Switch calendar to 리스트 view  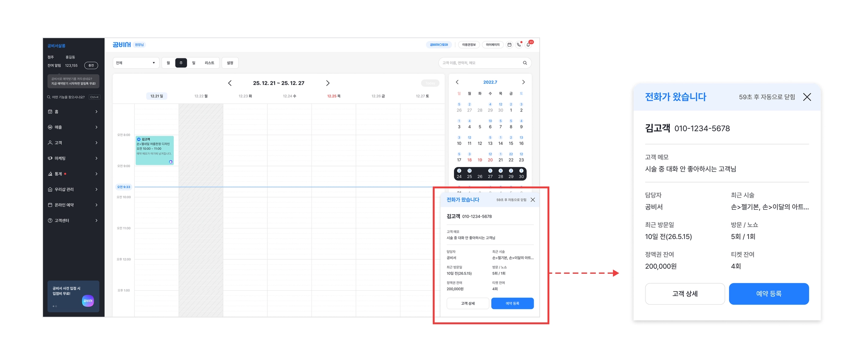click(x=209, y=63)
